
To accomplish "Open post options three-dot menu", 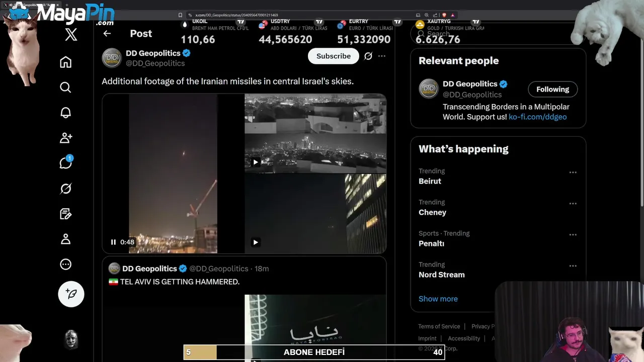I will 382,56.
